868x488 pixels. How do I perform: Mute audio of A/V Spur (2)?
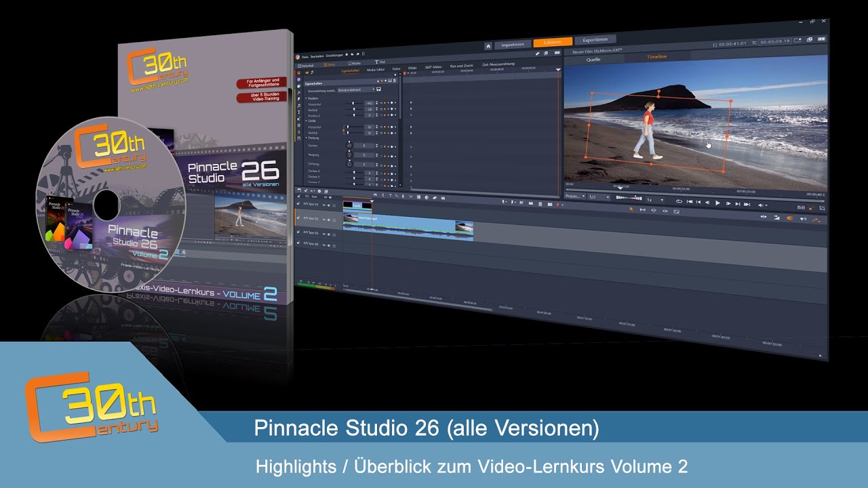coord(329,220)
